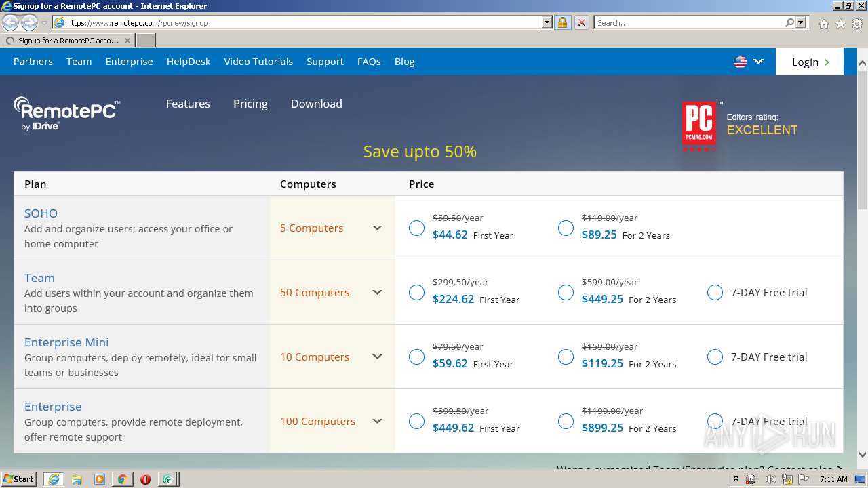This screenshot has width=868, height=488.
Task: Select Enterprise Mini $119.25 For 2 Years
Action: (x=566, y=357)
